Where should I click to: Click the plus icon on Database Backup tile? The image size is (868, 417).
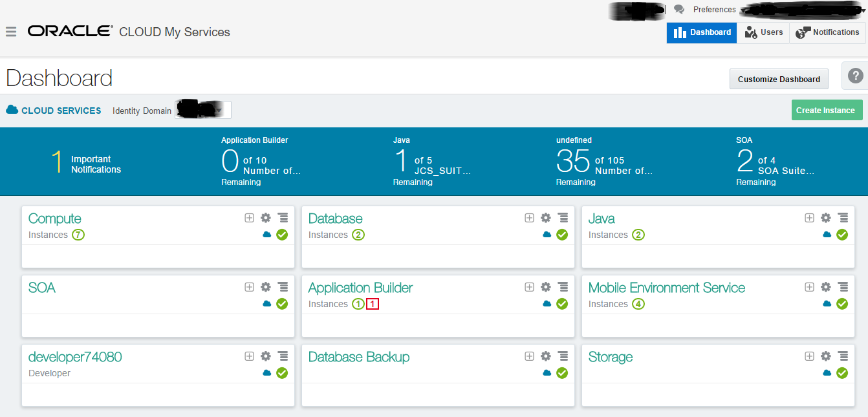(529, 356)
